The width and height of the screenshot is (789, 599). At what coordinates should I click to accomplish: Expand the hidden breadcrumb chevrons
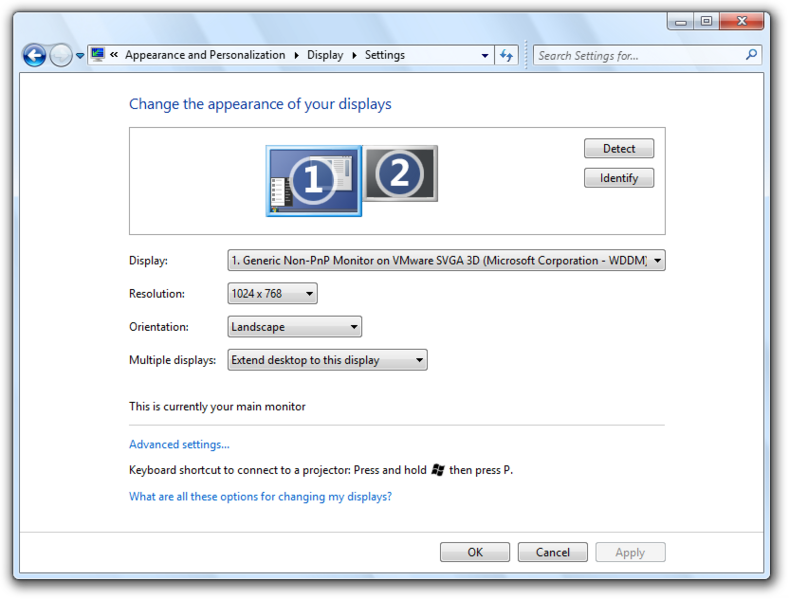click(x=114, y=54)
